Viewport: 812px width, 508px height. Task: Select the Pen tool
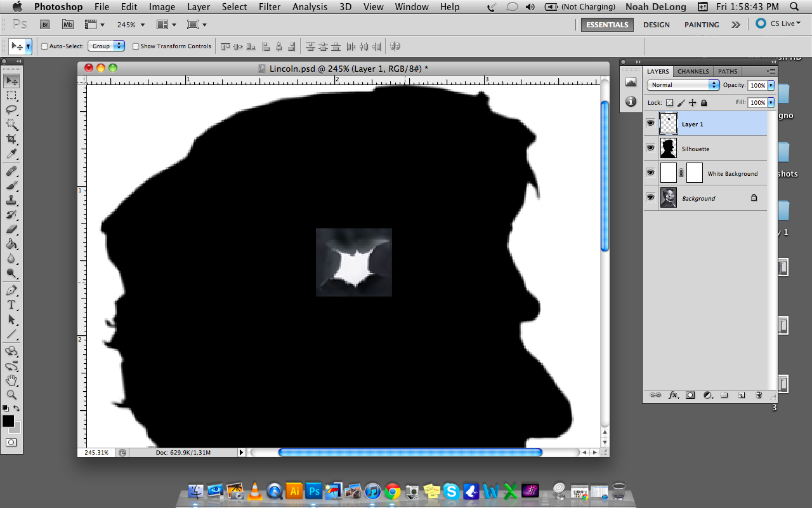coord(11,290)
